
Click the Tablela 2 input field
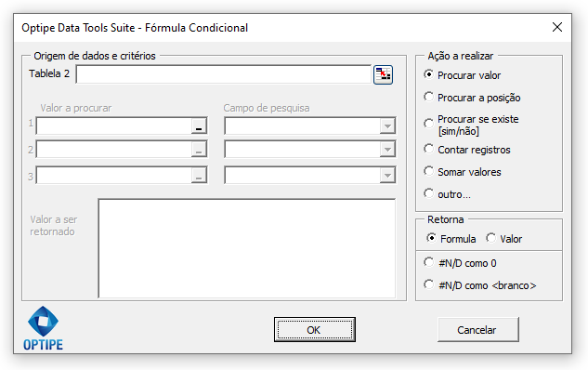coord(224,74)
